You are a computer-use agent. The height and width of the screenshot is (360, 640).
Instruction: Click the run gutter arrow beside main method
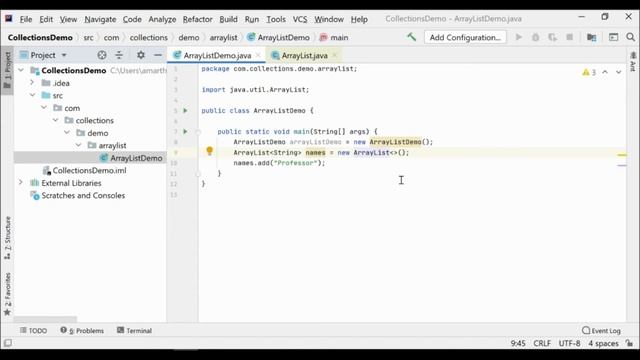(185, 131)
